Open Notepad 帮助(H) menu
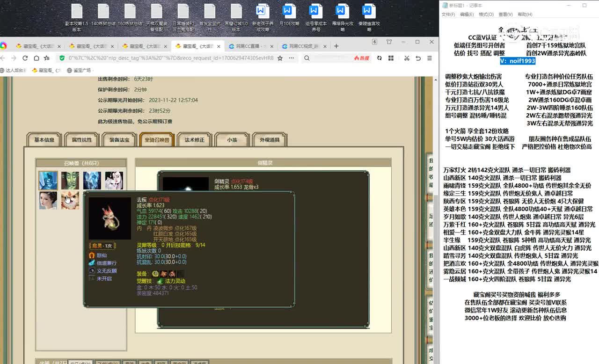 [525, 15]
